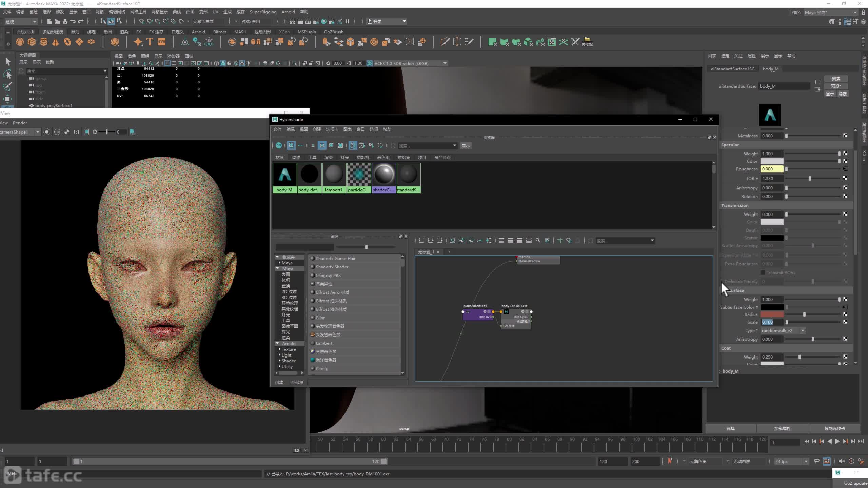Toggle Transmit AOVs checkbox
The height and width of the screenshot is (488, 868).
point(763,272)
